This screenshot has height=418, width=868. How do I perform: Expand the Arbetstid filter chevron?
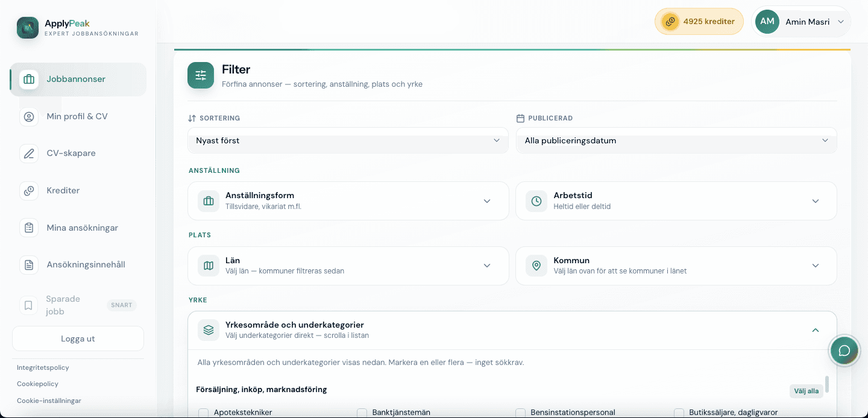click(816, 201)
